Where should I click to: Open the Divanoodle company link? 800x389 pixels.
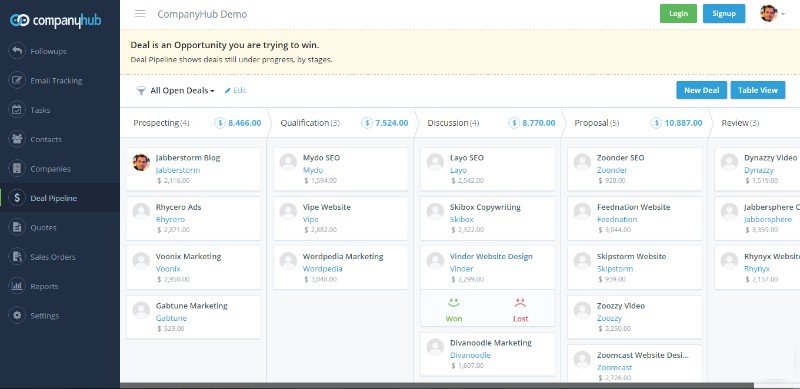pos(470,355)
